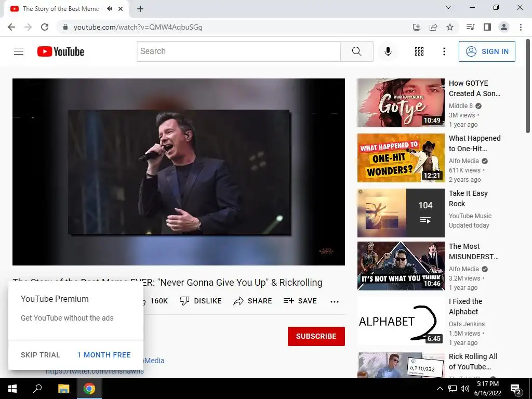Save video with the SAVE button
Viewport: 532px width, 399px height.
300,301
